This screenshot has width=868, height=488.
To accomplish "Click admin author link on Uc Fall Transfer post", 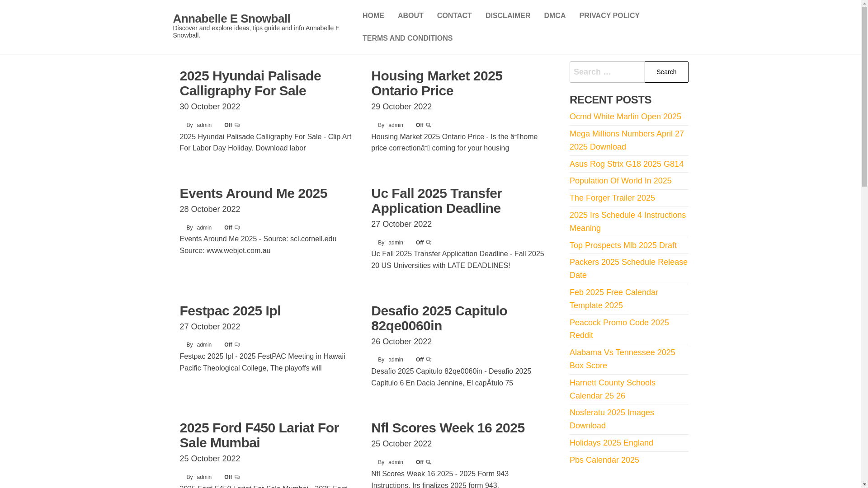I will coord(396,243).
